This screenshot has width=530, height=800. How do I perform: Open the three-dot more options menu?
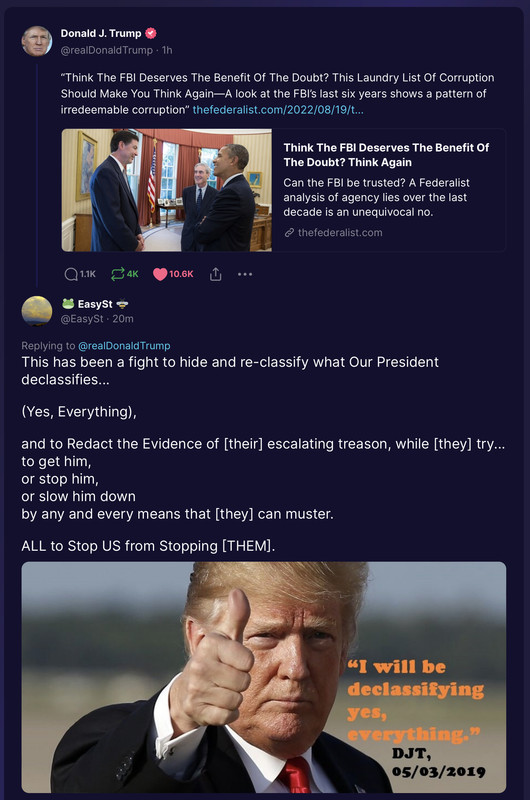pos(245,274)
